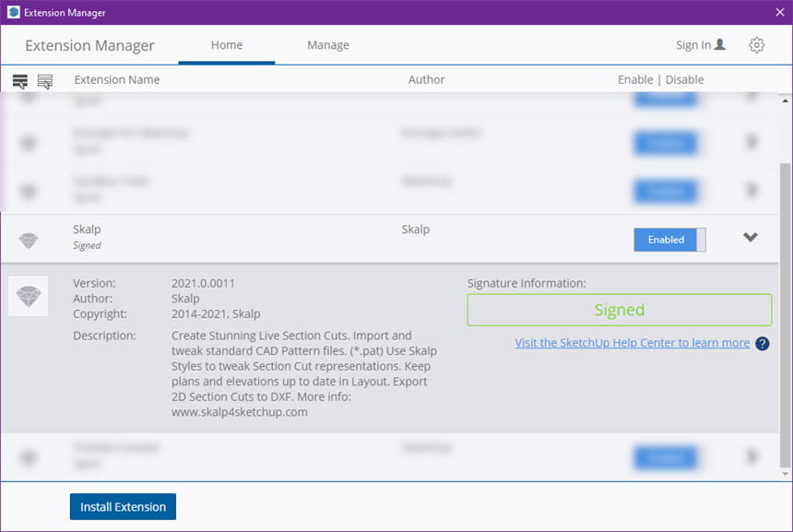Click the Signature Information label
This screenshot has height=532, width=793.
click(527, 283)
